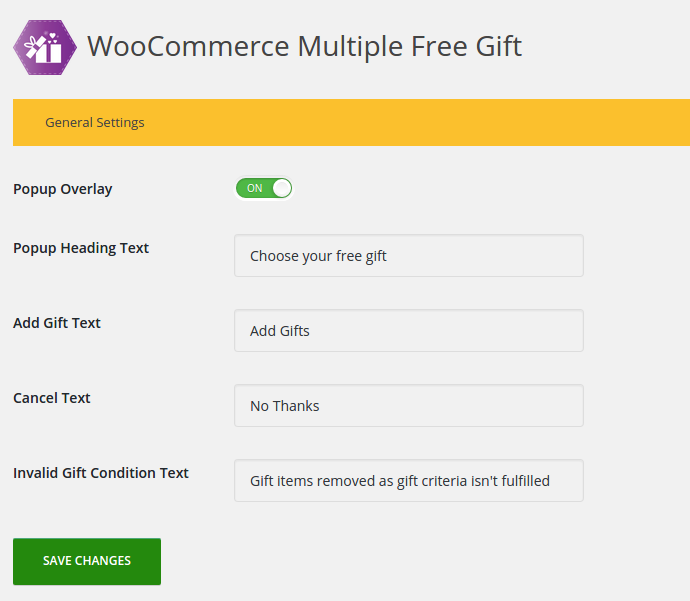Click the purple gift box logo
The width and height of the screenshot is (690, 601).
tap(44, 47)
